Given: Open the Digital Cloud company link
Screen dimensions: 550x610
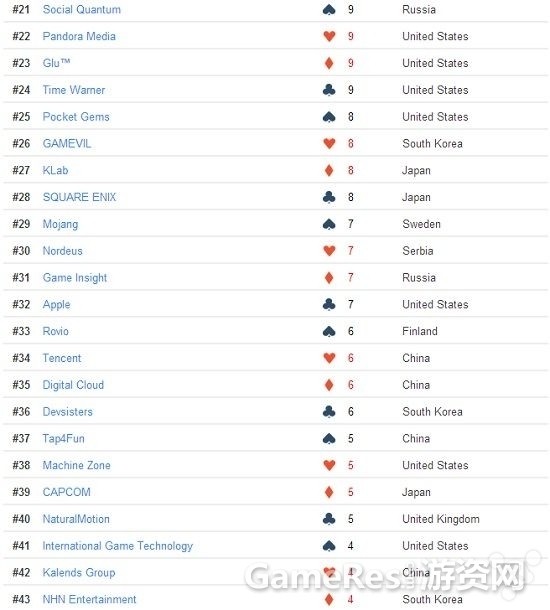Looking at the screenshot, I should (73, 385).
